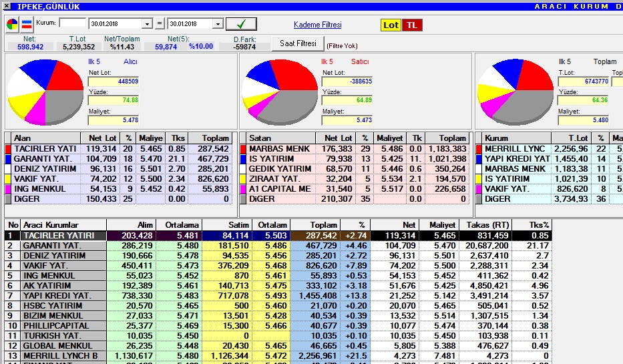Sort by the Kurum column header
The image size is (623, 364).
tap(517, 138)
